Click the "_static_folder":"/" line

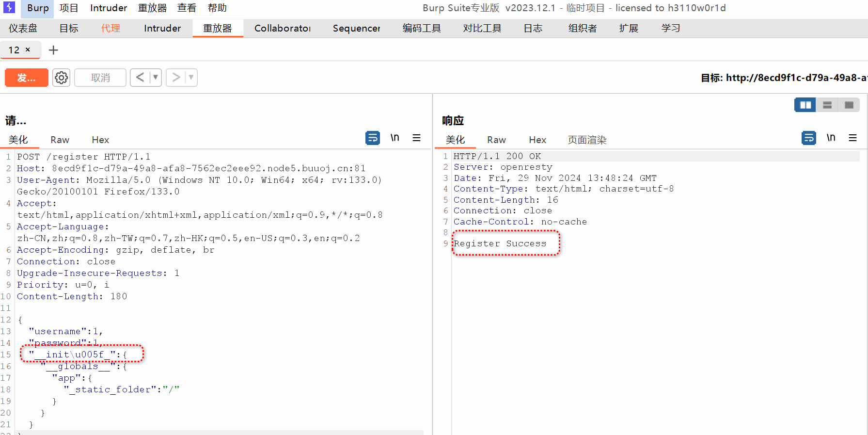[x=122, y=389]
